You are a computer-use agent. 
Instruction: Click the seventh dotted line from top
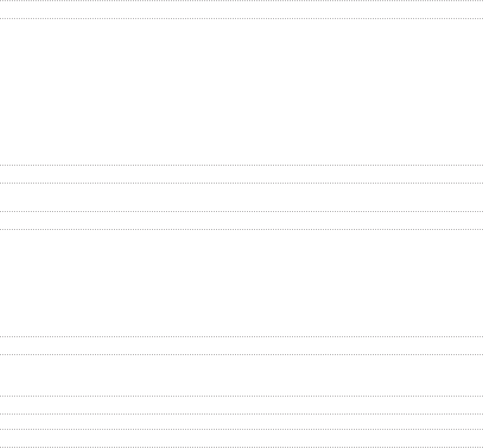pyautogui.click(x=241, y=337)
